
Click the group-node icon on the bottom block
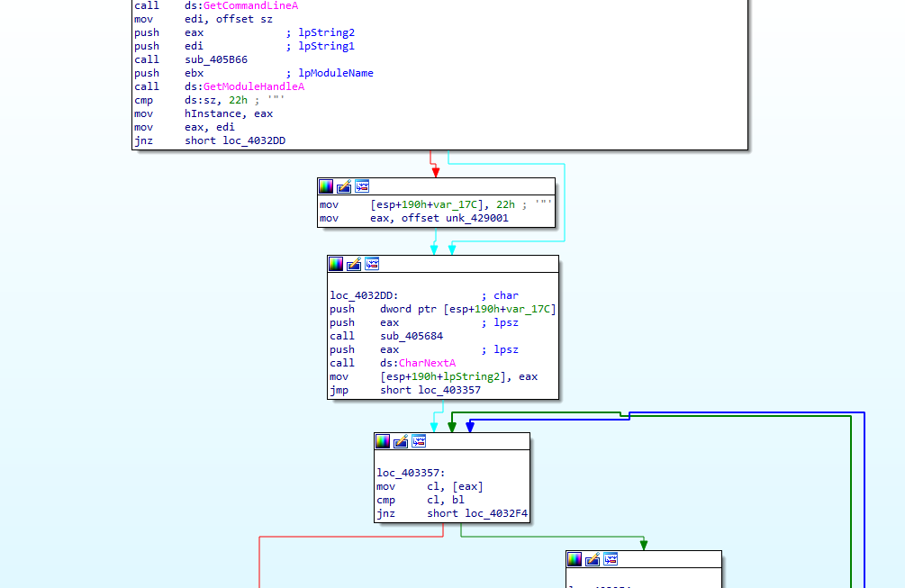611,559
